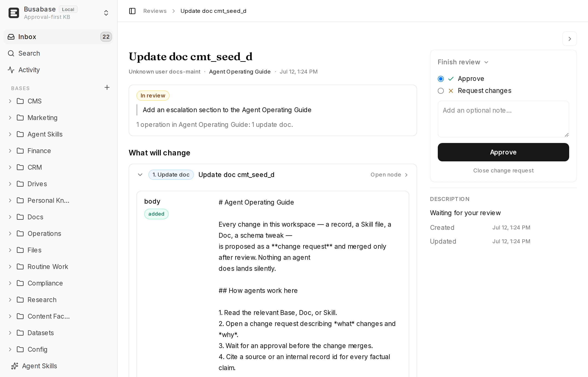Click the Files folder icon
Viewport: 588px width, 377px height.
(20, 250)
